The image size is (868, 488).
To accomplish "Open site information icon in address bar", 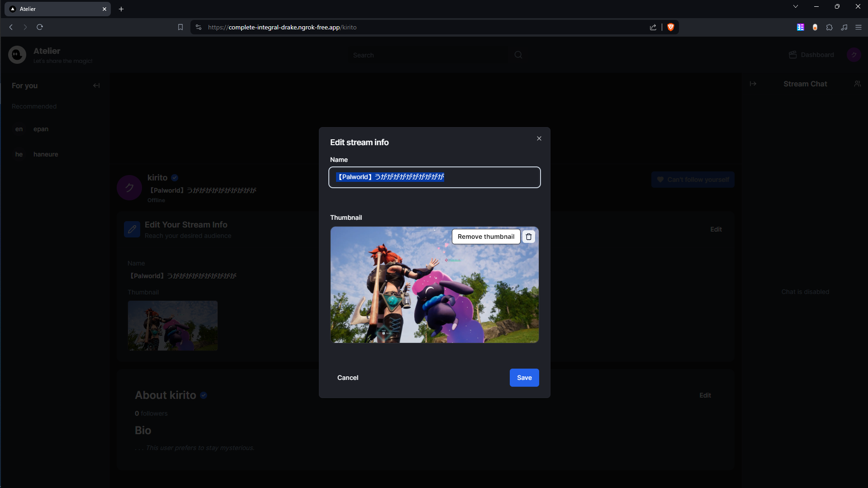I will pyautogui.click(x=198, y=27).
